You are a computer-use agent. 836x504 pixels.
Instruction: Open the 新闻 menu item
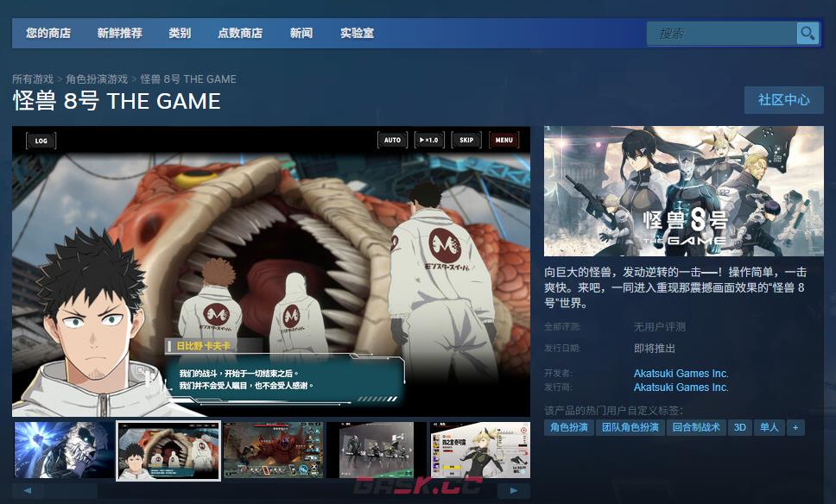click(301, 33)
